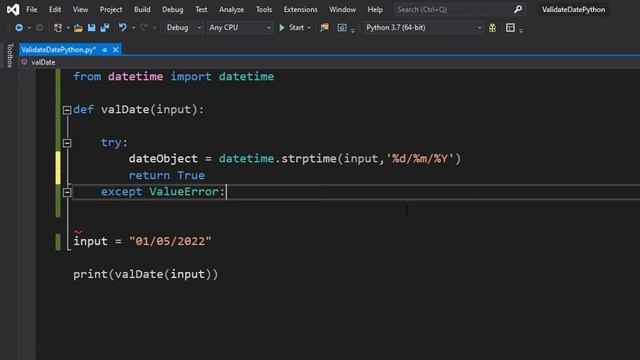Expand the Start button dropdown arrow

coord(309,28)
